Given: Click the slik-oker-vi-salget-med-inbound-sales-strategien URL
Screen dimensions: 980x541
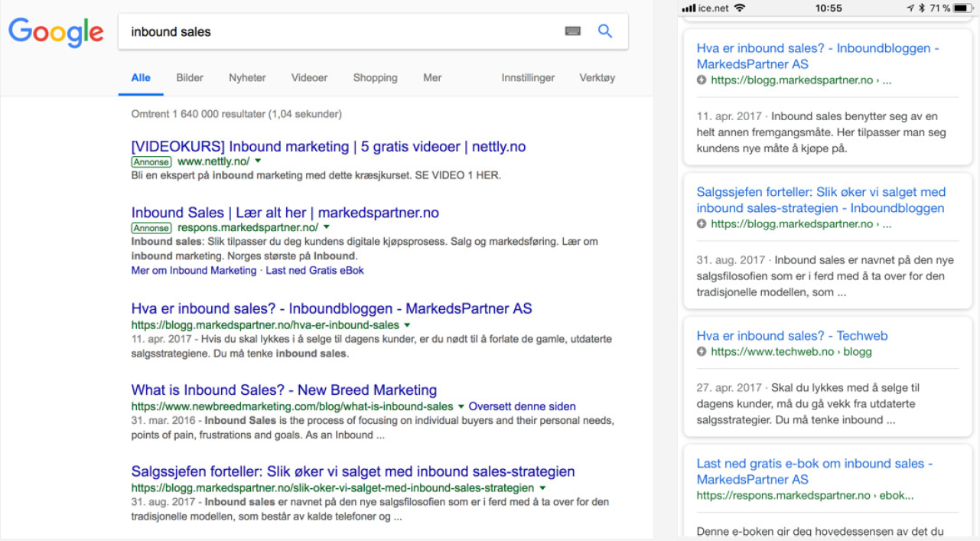Looking at the screenshot, I should (x=333, y=487).
